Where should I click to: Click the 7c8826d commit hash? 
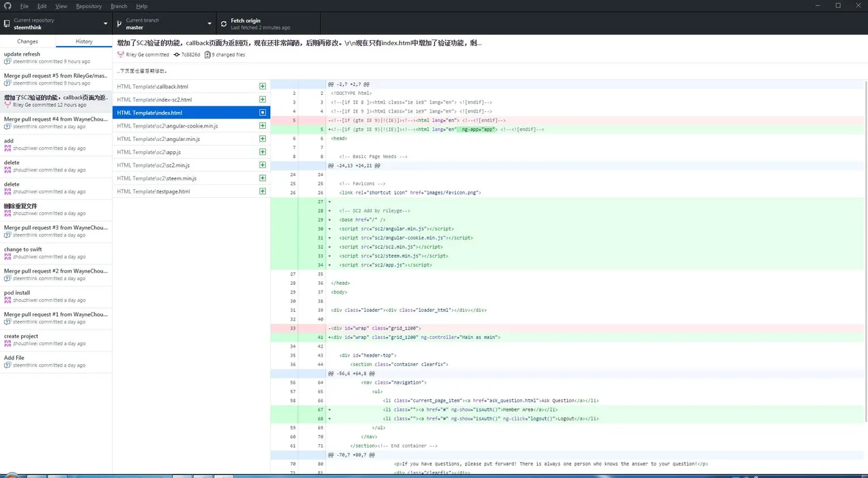point(191,55)
